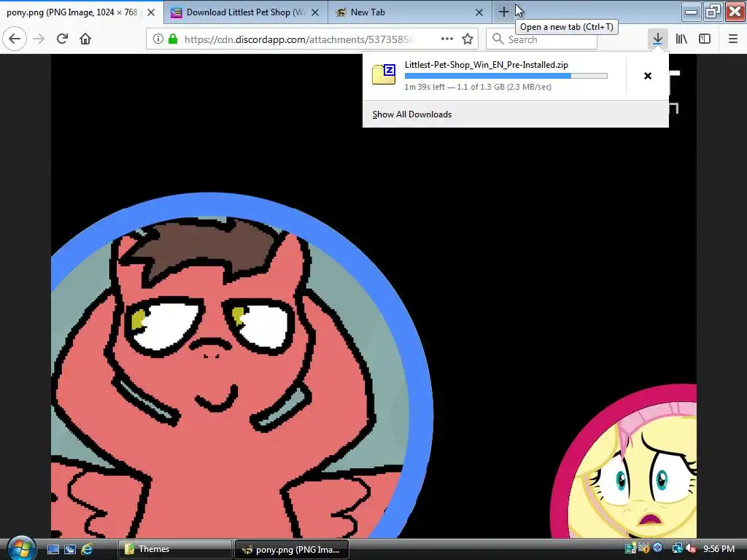Launch Internet Explorer from quick launch
The image size is (747, 560).
point(87,549)
